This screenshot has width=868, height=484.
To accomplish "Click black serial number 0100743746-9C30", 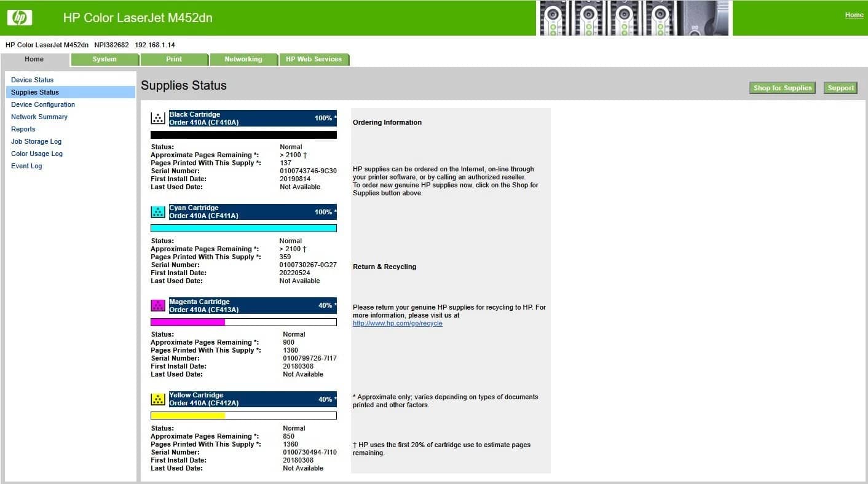I will pyautogui.click(x=308, y=171).
